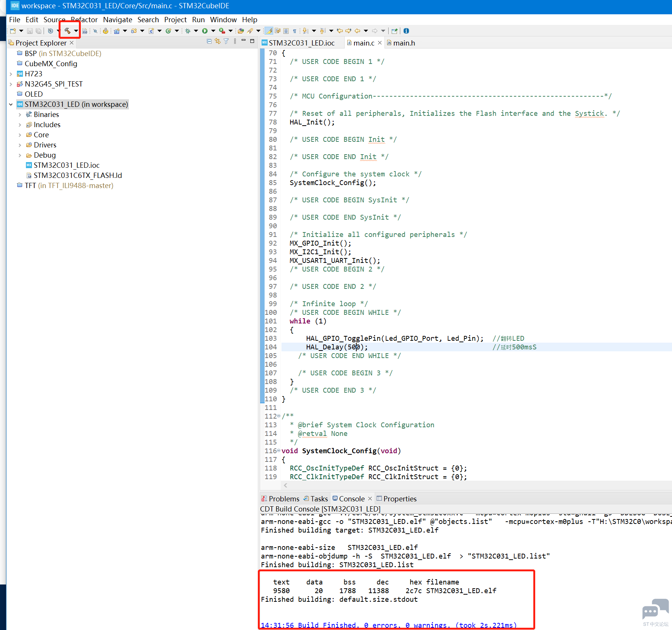Viewport: 672px width, 630px height.
Task: Open the Project menu
Action: pyautogui.click(x=175, y=20)
